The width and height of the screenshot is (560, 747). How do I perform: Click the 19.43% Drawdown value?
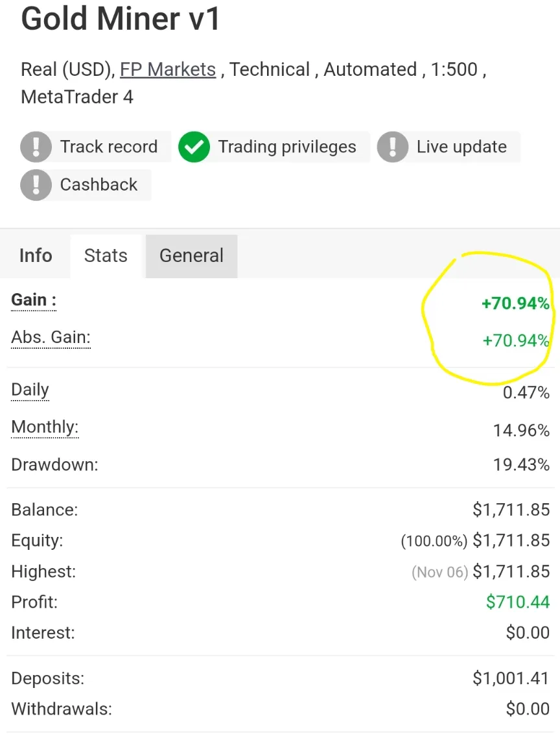click(x=521, y=464)
